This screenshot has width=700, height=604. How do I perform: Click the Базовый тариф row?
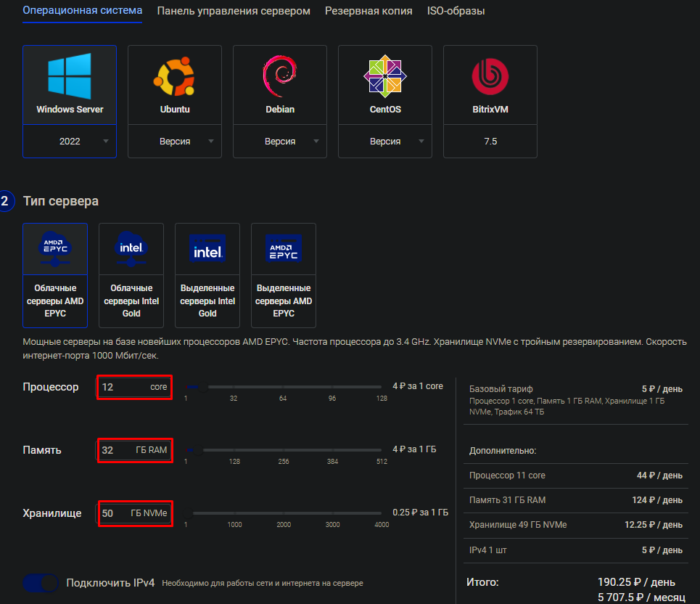click(x=576, y=400)
